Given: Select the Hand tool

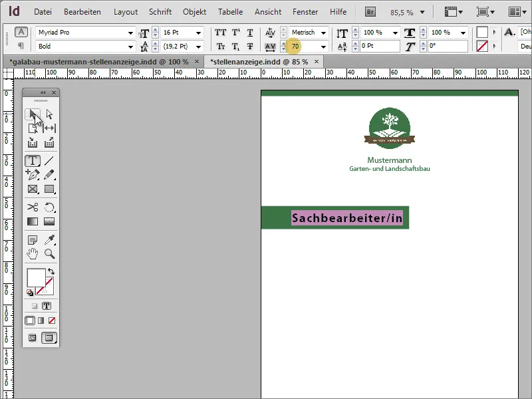Looking at the screenshot, I should click(33, 254).
